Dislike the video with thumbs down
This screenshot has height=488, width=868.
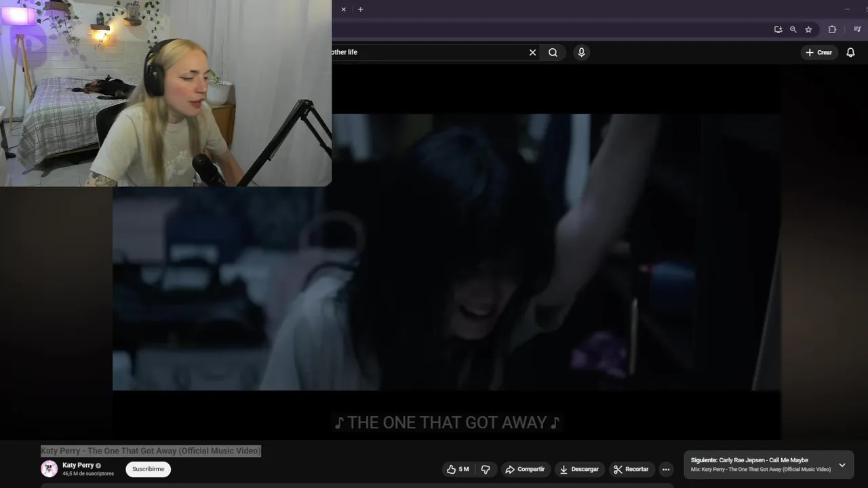point(486,469)
